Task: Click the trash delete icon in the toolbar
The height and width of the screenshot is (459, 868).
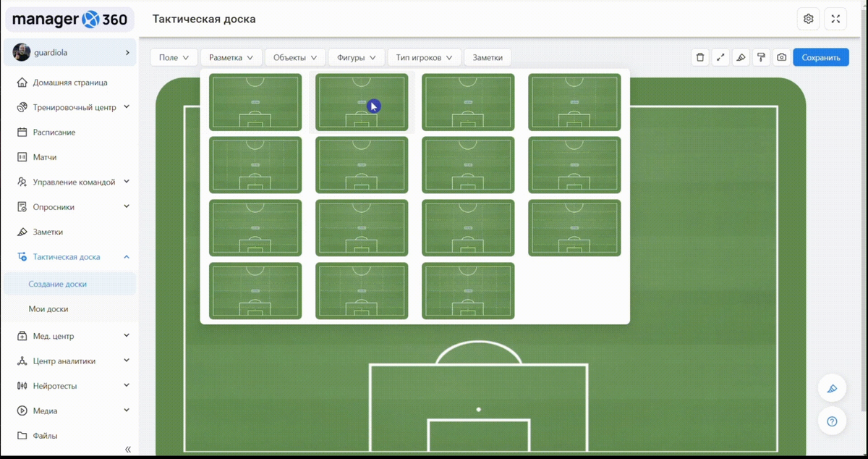Action: point(699,57)
